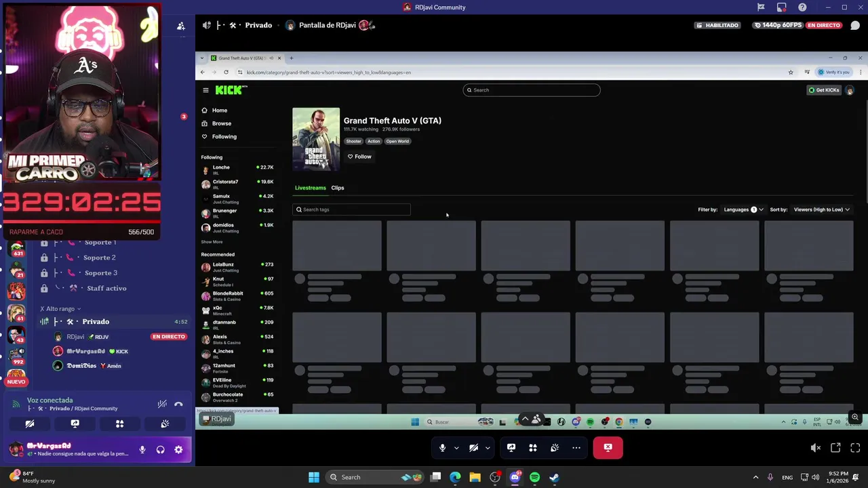Open Discord help question mark icon
Screen dimensions: 868x488
point(802,7)
